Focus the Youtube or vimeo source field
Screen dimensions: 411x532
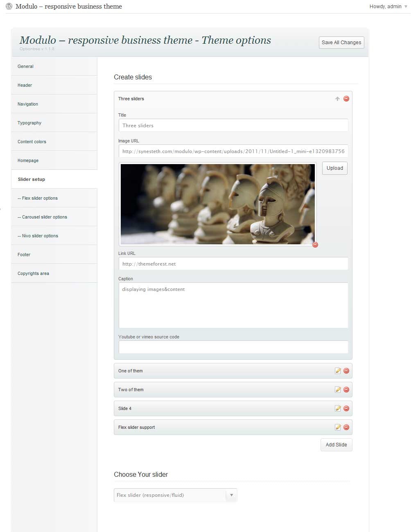pos(233,347)
